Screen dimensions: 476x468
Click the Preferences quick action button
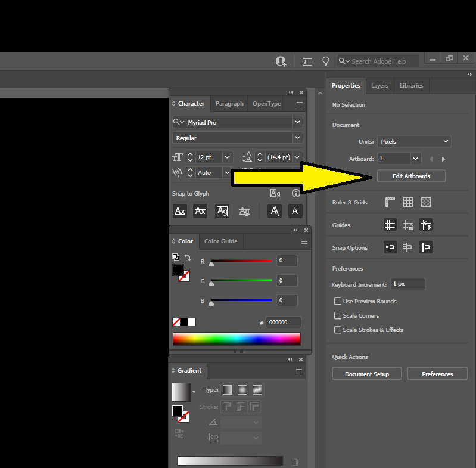click(x=437, y=374)
